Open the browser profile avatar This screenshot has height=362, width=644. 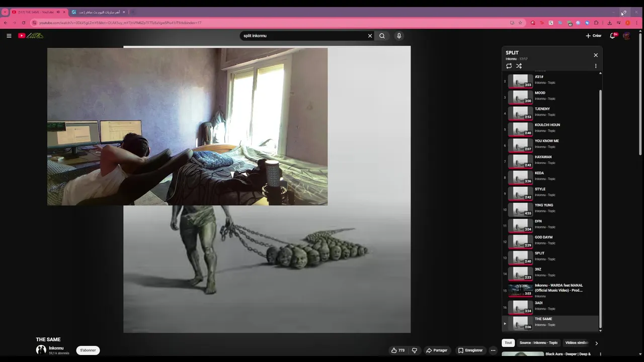click(x=628, y=23)
